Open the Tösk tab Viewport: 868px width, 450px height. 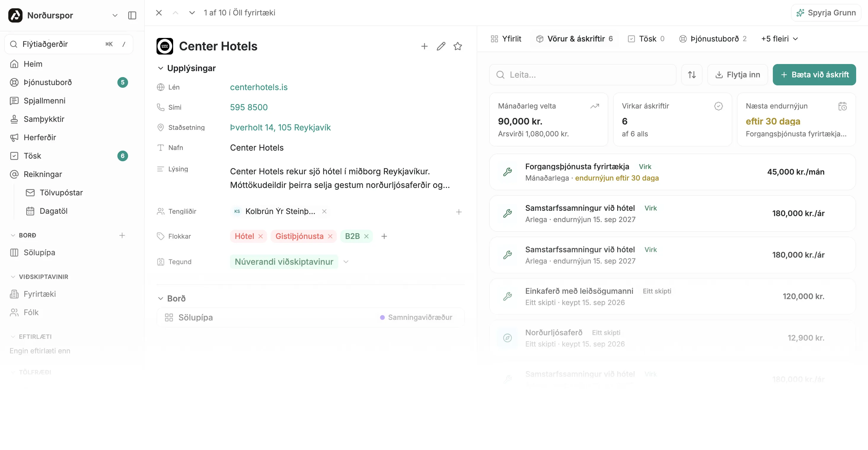click(646, 39)
